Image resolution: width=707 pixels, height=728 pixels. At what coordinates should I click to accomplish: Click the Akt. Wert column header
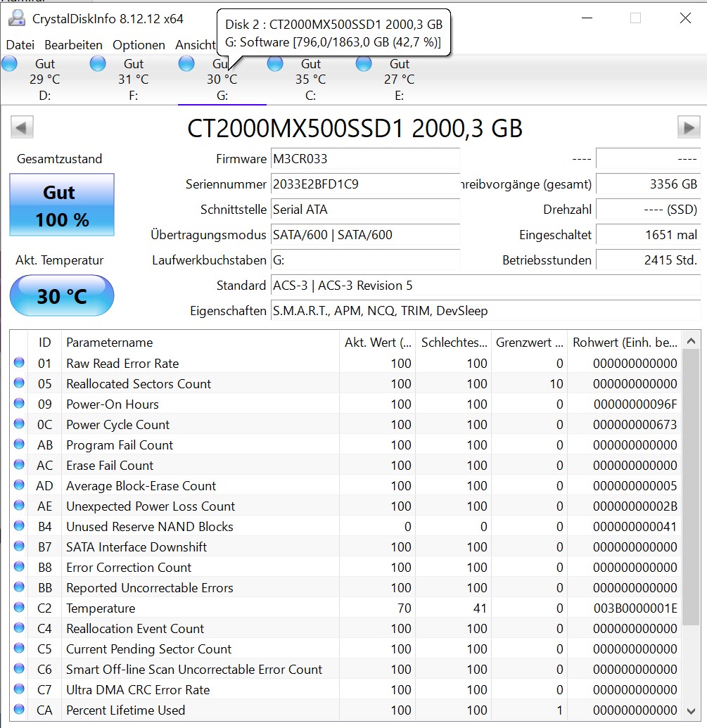pyautogui.click(x=378, y=343)
